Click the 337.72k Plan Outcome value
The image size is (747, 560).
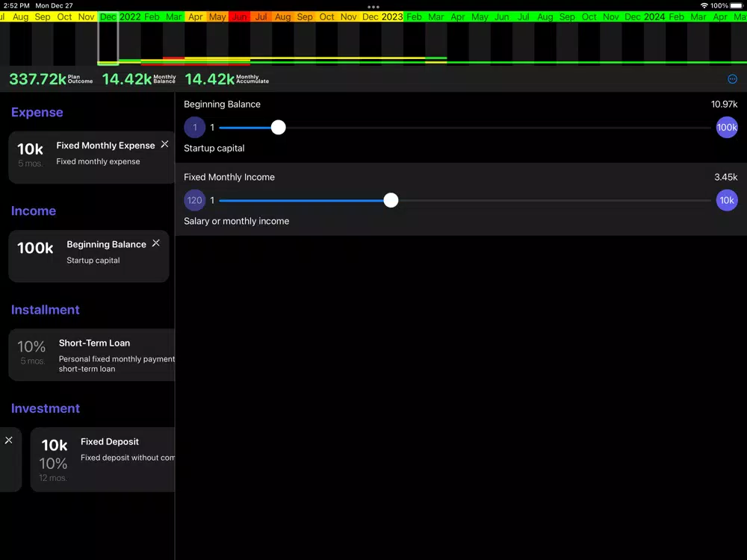(x=37, y=79)
